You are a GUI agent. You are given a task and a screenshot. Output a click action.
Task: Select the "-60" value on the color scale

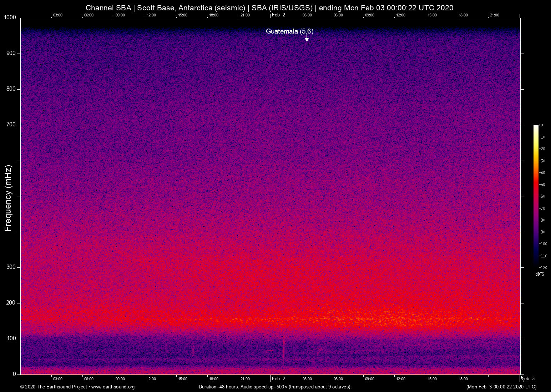[x=542, y=196]
